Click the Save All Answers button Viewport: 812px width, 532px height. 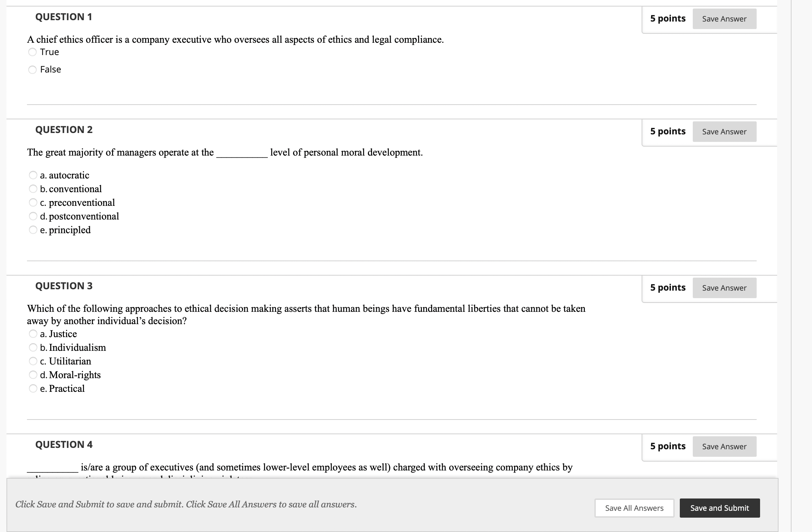pos(634,508)
